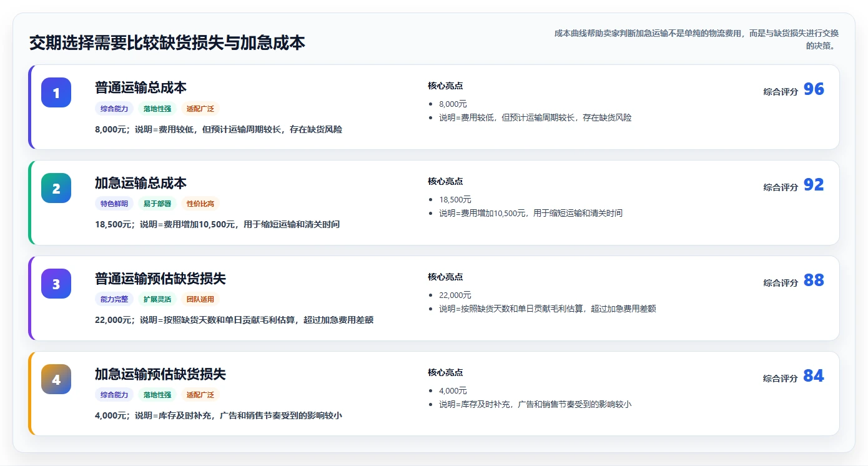Screen dimensions: 868x466
Task: Click the score value 92
Action: [814, 185]
